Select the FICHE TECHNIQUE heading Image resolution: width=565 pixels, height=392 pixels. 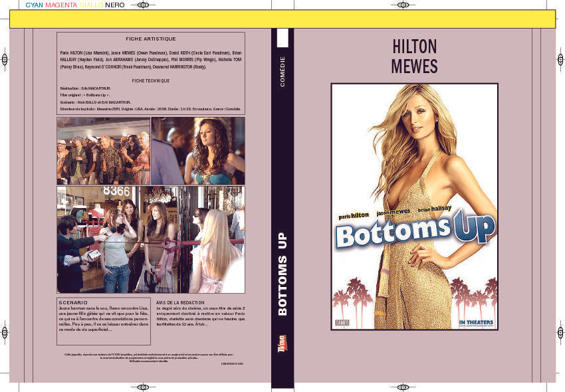pos(151,81)
